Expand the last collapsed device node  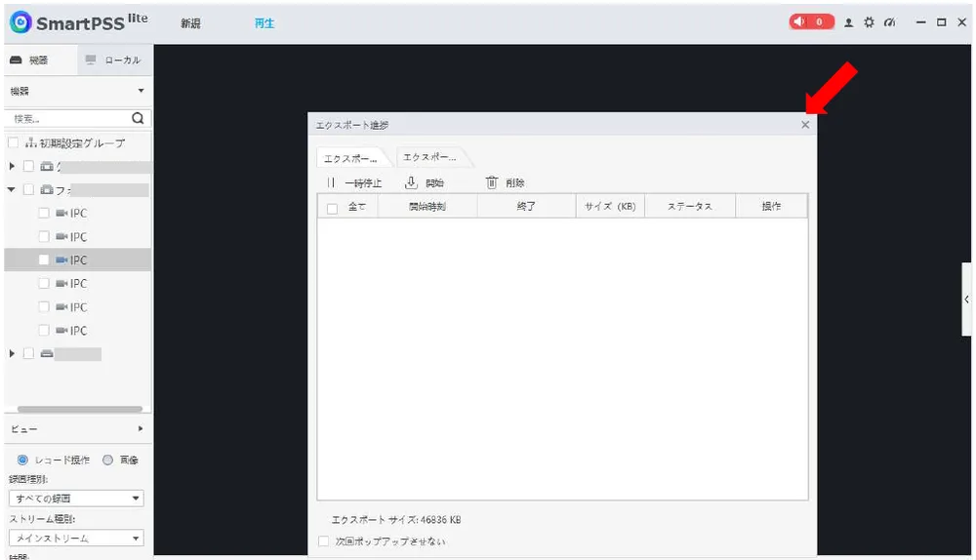(x=12, y=353)
